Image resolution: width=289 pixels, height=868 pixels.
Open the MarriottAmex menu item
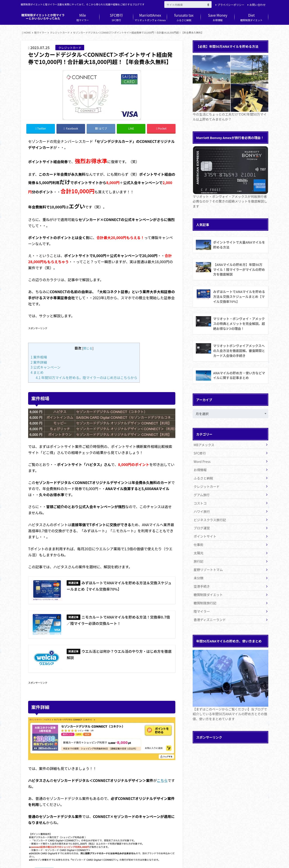(150, 18)
